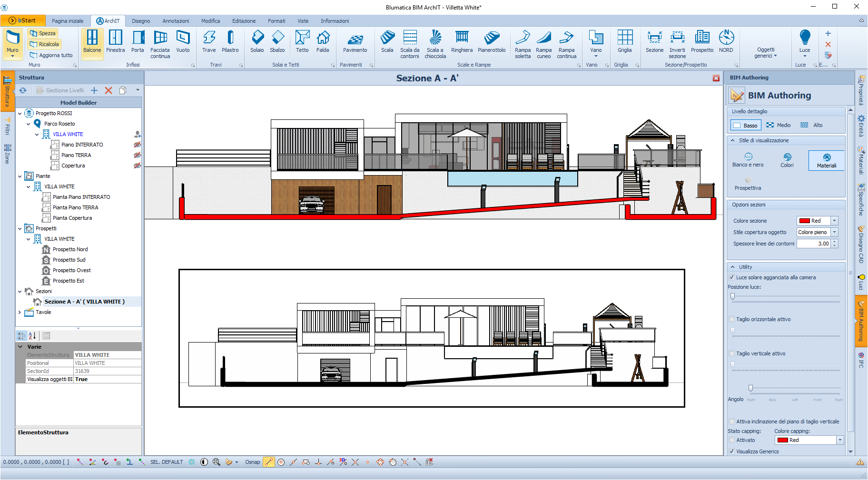
Task: Open the Prospetto elevation tool
Action: coord(702,42)
